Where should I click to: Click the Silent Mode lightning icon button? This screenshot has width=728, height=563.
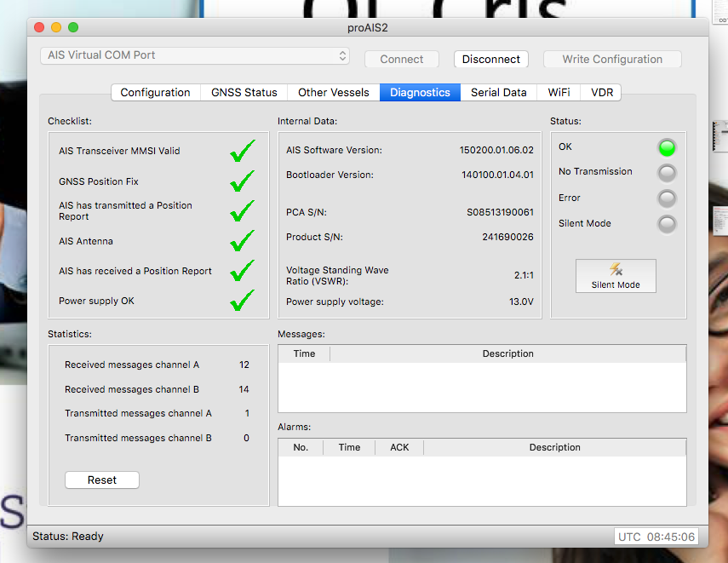(x=616, y=276)
